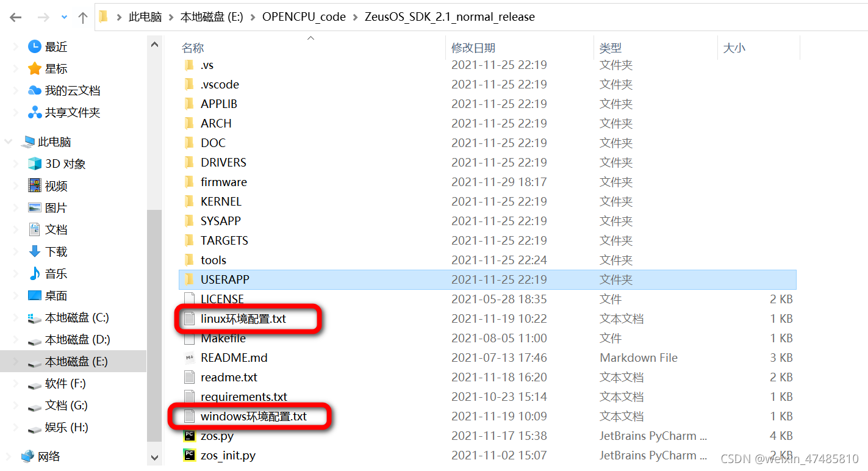Expand breadcrumb chevron after OPENCPU_code
This screenshot has width=868, height=471.
point(356,17)
